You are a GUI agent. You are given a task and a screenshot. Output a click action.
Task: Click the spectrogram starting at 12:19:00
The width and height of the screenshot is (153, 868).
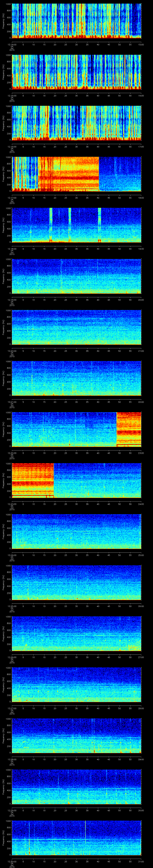[77, 276]
